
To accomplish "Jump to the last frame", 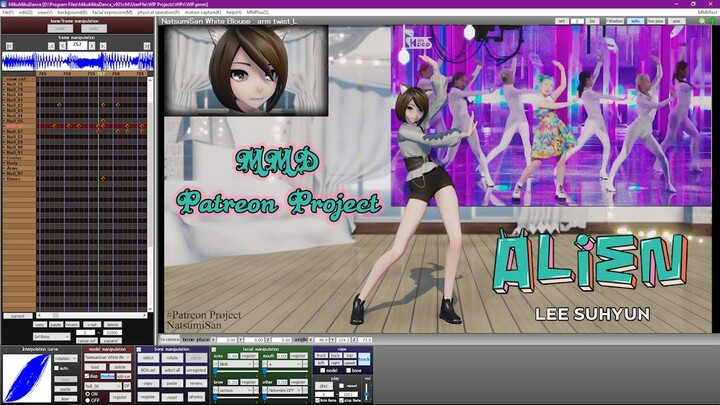I will click(x=147, y=46).
